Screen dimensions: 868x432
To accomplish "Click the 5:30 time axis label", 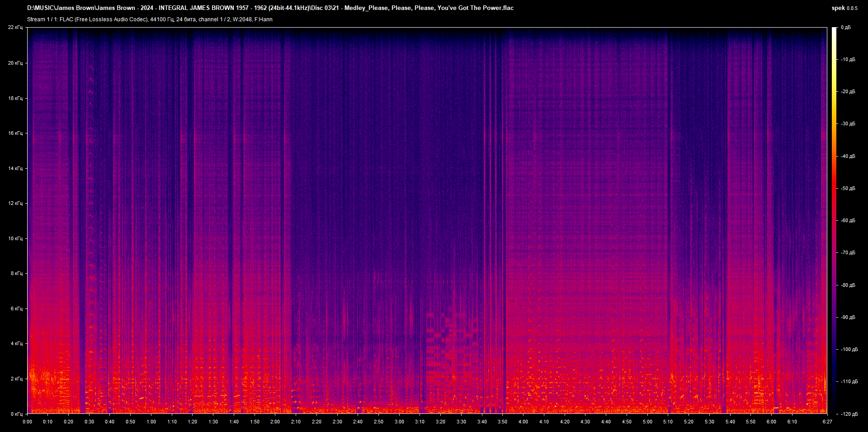I will (709, 422).
